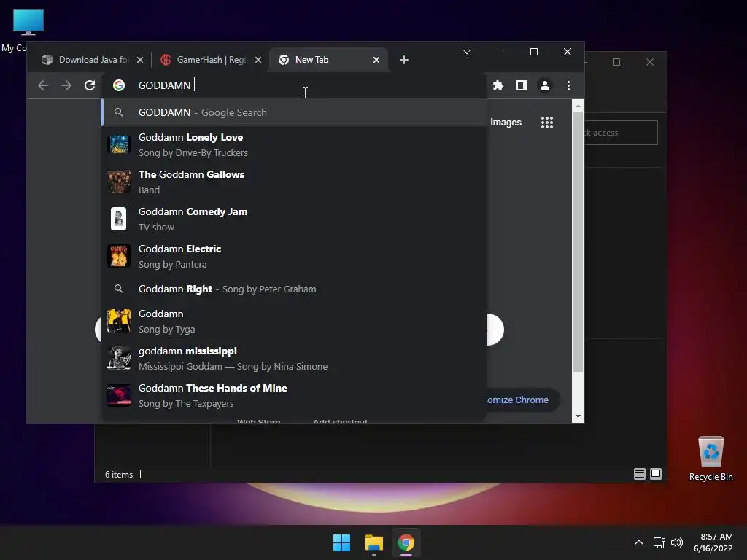The image size is (747, 560).
Task: Choose the Goddamn Comedy Jam suggestion
Action: [x=295, y=219]
